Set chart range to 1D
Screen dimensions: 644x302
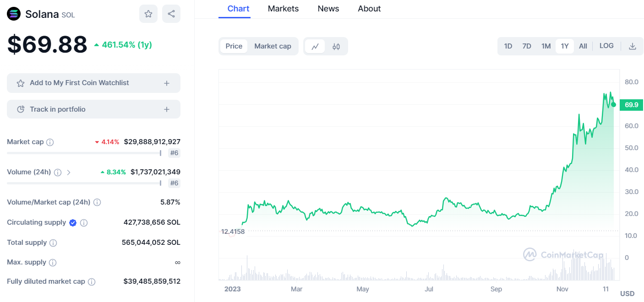508,46
